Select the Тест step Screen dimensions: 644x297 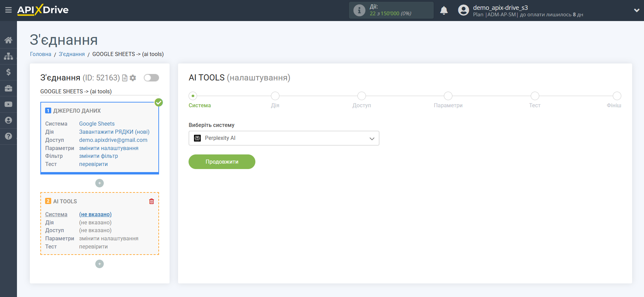tap(535, 96)
